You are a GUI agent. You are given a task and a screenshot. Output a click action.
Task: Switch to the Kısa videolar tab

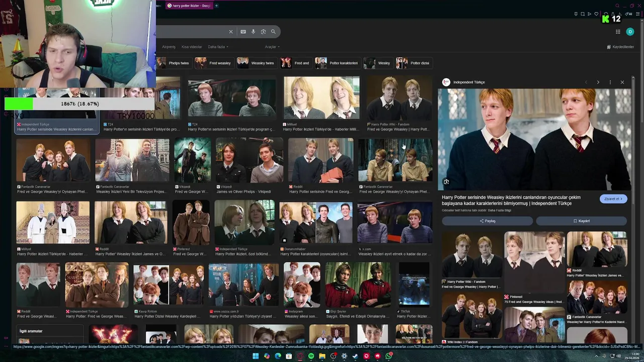192,47
